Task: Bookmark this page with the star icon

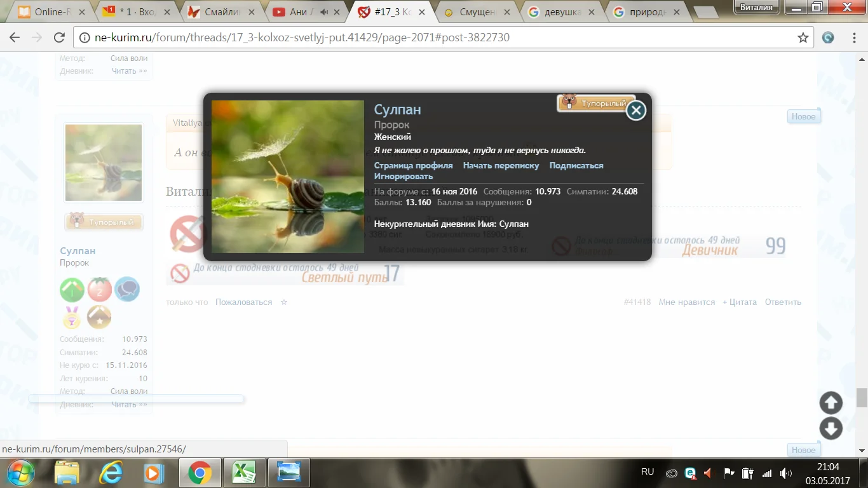Action: (x=803, y=37)
